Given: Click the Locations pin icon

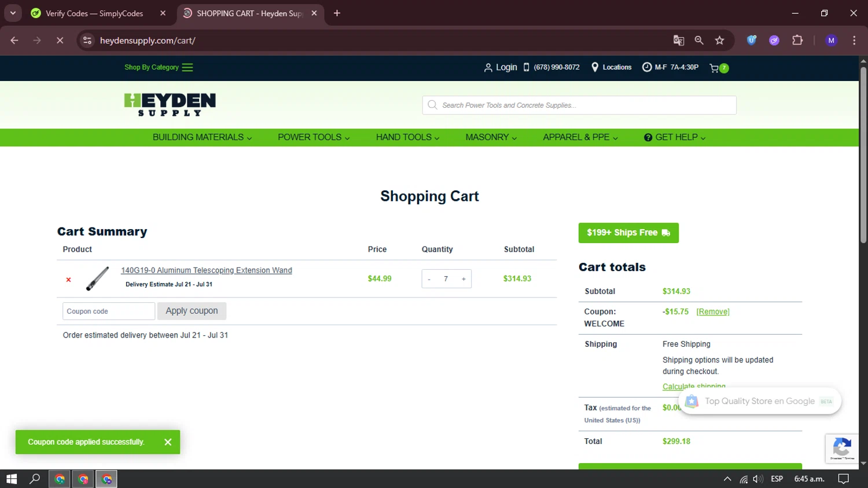Looking at the screenshot, I should [595, 67].
